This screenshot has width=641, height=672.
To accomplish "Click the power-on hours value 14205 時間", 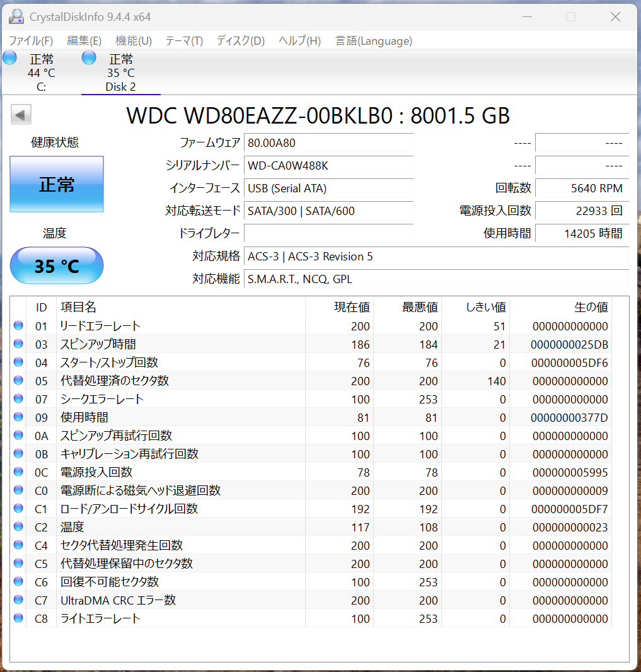I will (582, 234).
